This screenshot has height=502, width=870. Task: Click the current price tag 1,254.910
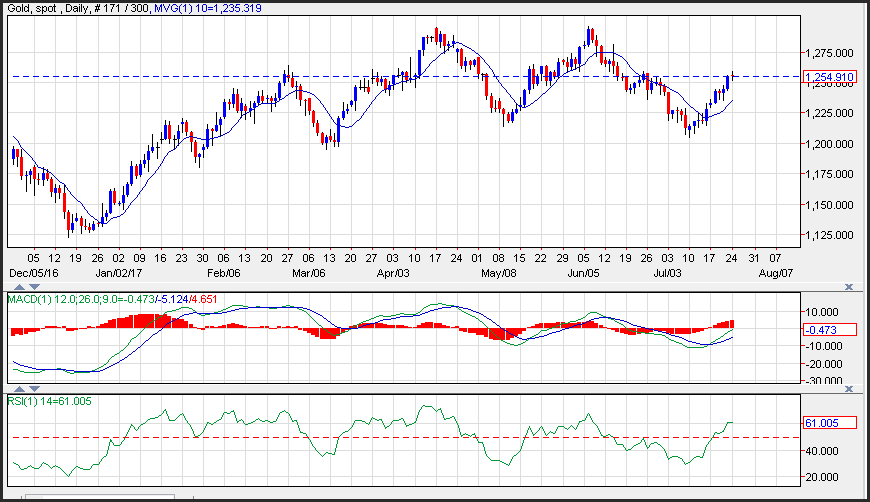[829, 77]
